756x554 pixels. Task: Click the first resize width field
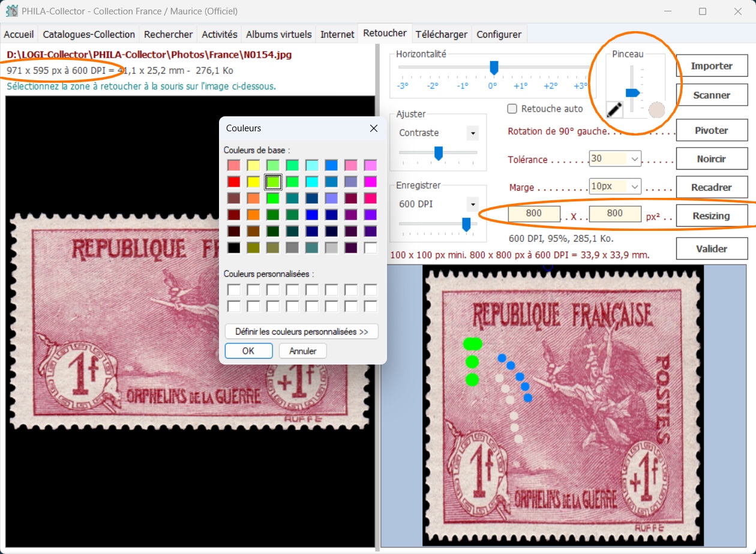[x=534, y=213]
